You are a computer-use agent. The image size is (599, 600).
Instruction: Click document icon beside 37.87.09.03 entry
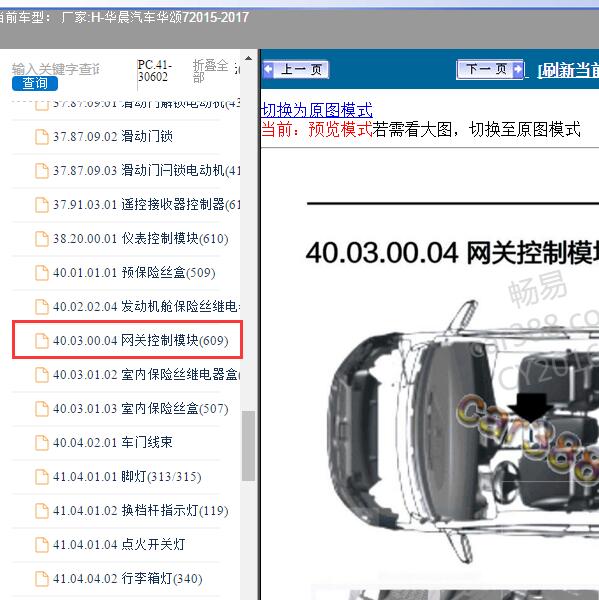(42, 171)
